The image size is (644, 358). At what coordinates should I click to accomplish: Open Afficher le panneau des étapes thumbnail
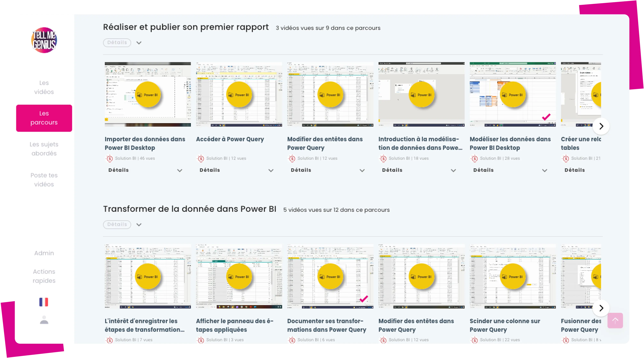pos(239,276)
